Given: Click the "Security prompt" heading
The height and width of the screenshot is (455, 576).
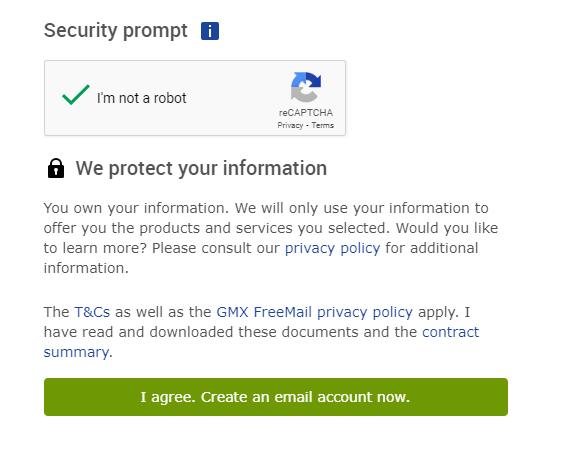Looking at the screenshot, I should pyautogui.click(x=116, y=30).
